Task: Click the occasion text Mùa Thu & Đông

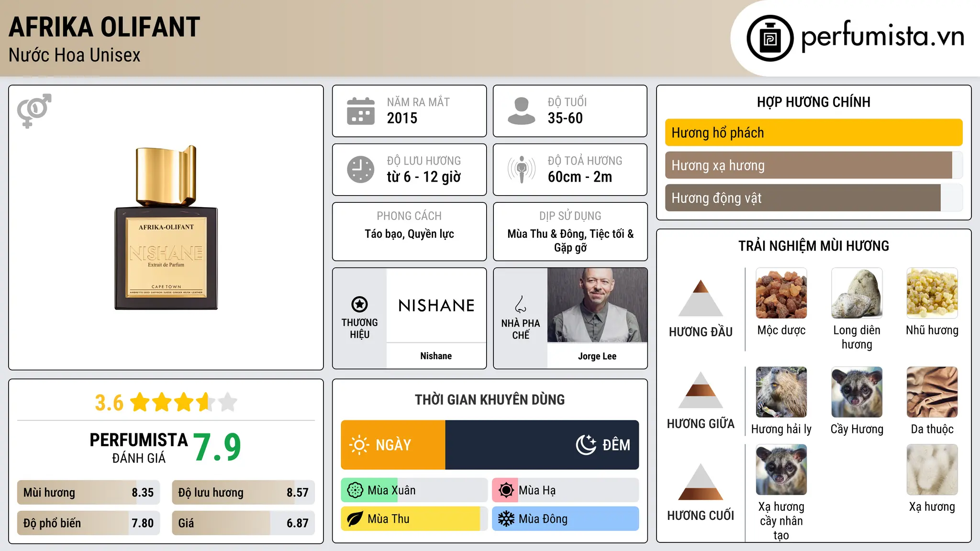Action: pyautogui.click(x=546, y=234)
